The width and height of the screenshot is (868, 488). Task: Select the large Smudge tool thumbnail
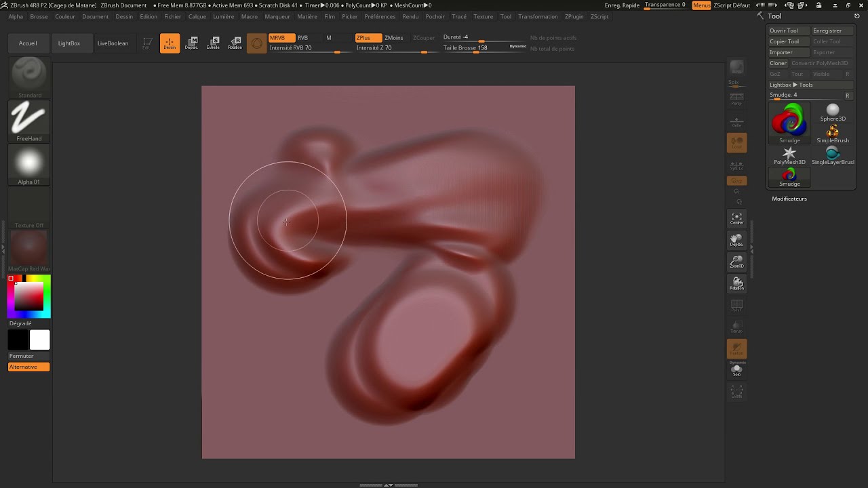[x=789, y=123]
